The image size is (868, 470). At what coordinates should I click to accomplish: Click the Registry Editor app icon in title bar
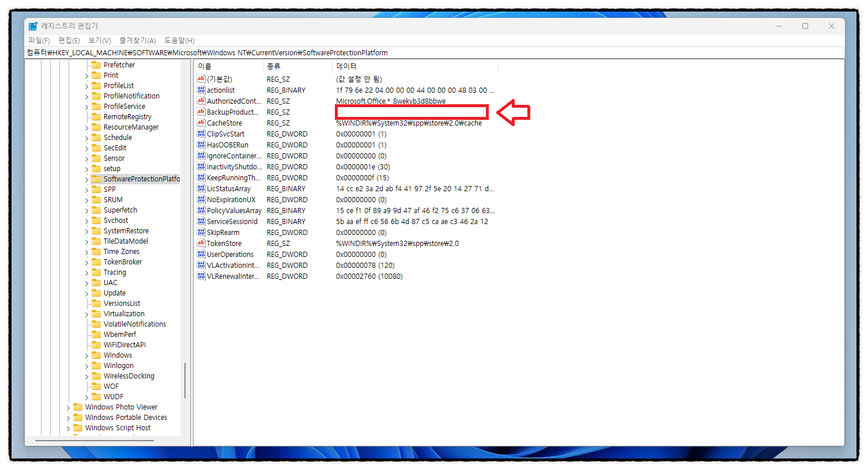point(33,26)
